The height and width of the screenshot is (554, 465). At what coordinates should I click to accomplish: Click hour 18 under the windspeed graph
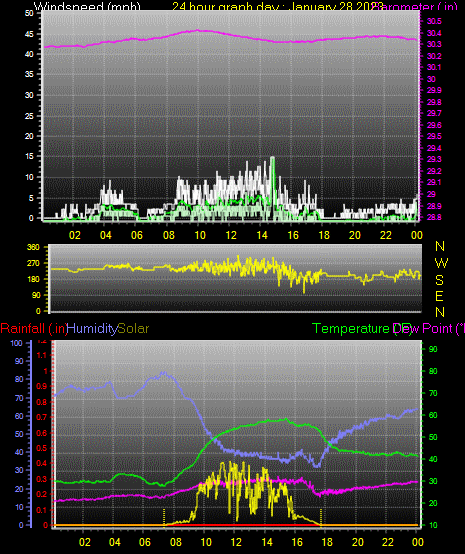click(x=324, y=235)
